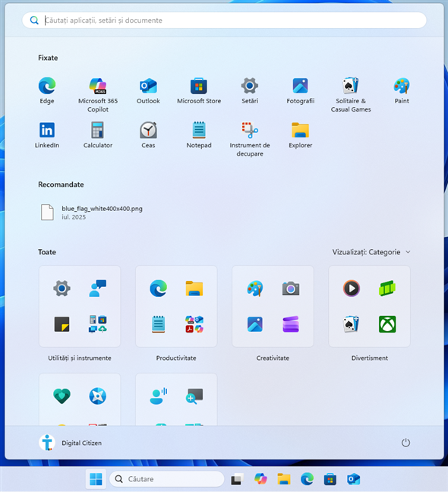
Task: Launch Microsoft 365 Copilot from pinned apps
Action: (x=98, y=95)
